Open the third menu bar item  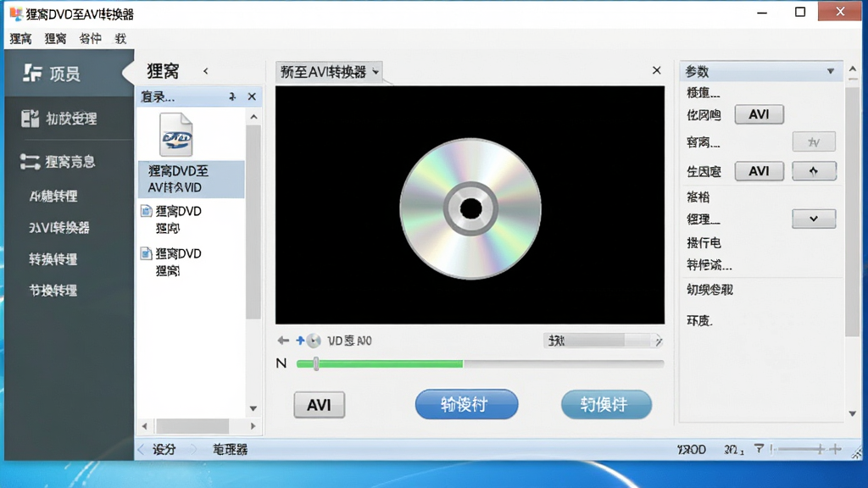(x=90, y=39)
